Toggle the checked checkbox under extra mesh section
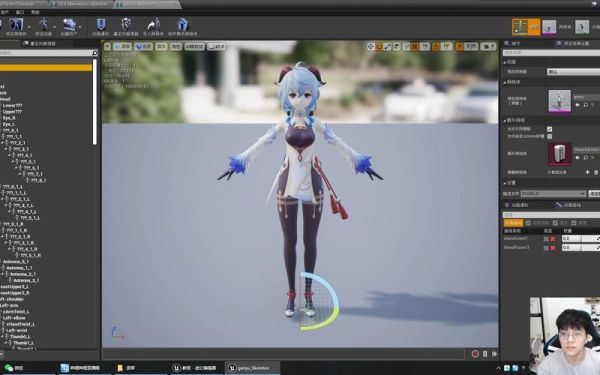The image size is (600, 375). [549, 129]
